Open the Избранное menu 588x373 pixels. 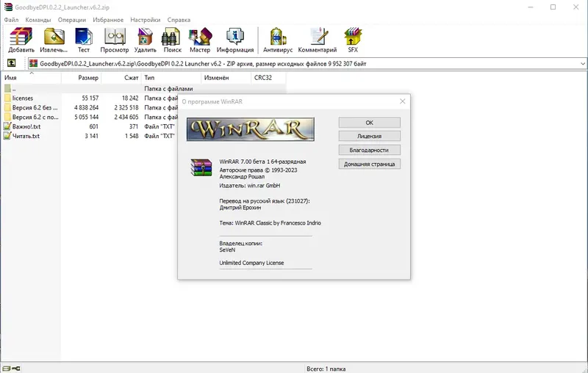[108, 20]
